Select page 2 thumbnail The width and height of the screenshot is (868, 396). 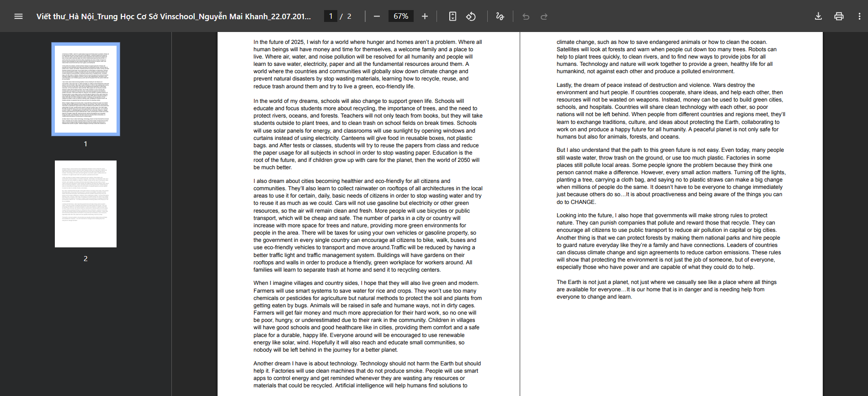click(85, 204)
